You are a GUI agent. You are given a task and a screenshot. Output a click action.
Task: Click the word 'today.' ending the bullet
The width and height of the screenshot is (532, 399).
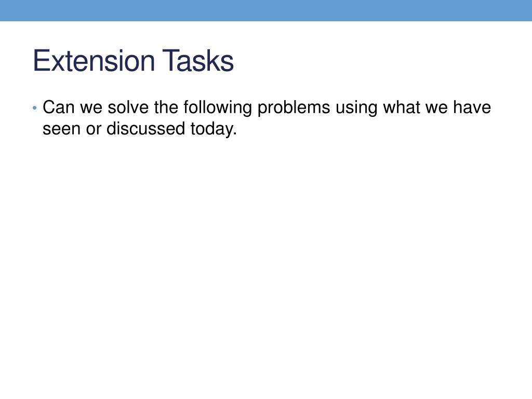point(214,129)
